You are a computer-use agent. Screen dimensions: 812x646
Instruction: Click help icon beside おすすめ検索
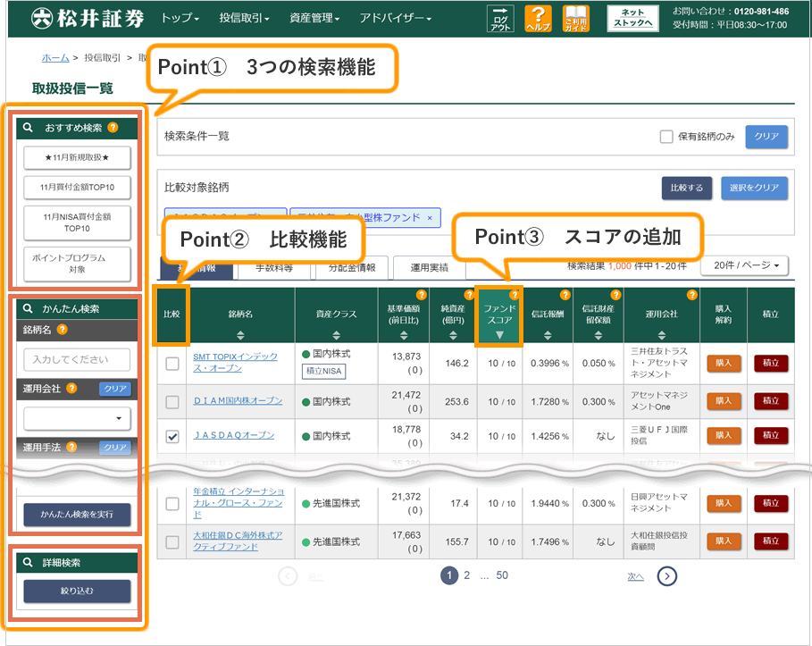113,127
